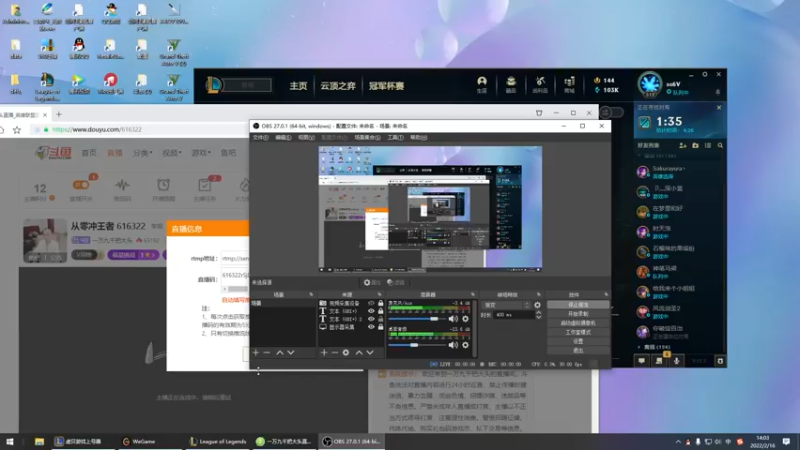Move scene up in OBS scenes panel
This screenshot has width=800, height=450.
point(280,353)
